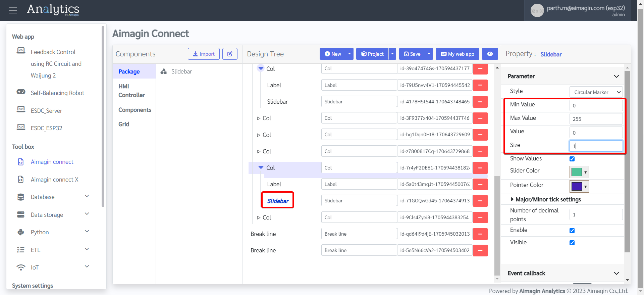Click the Python logo icon
This screenshot has height=295, width=644.
(21, 232)
